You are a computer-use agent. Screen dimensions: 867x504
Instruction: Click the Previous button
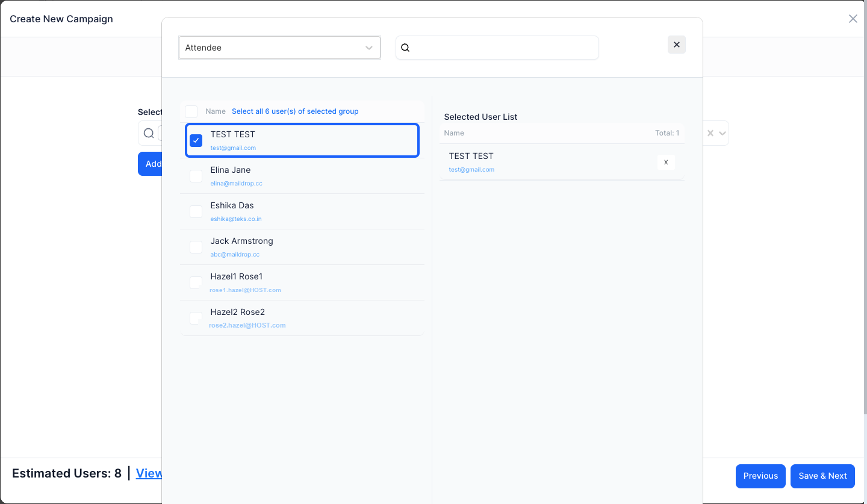click(760, 476)
